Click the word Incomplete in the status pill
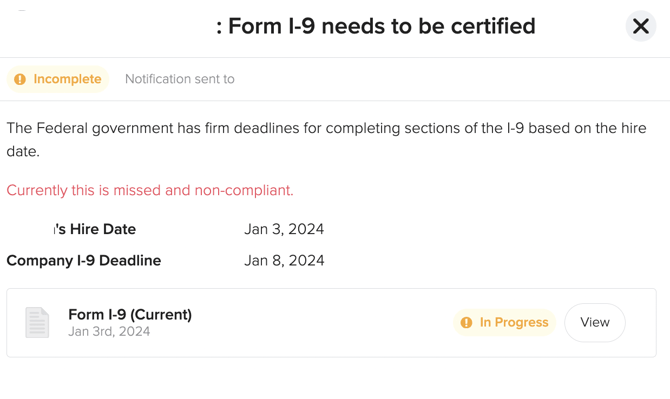The image size is (670, 399). [x=68, y=79]
